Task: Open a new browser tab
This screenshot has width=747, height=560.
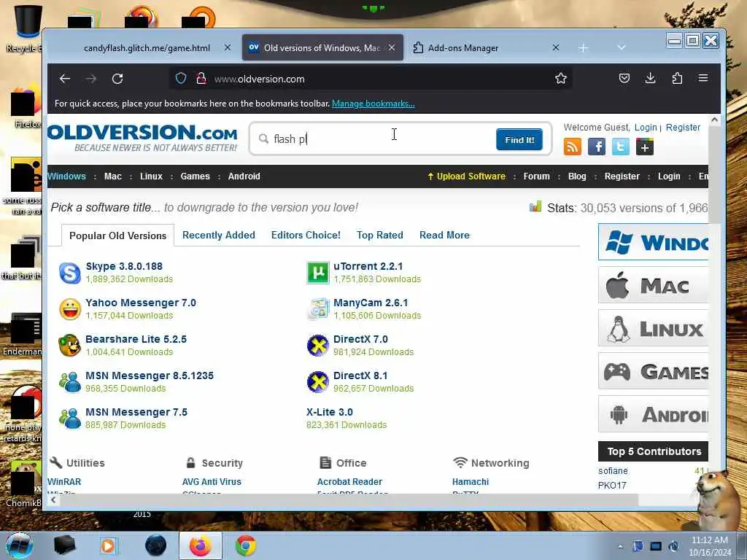Action: [x=583, y=48]
